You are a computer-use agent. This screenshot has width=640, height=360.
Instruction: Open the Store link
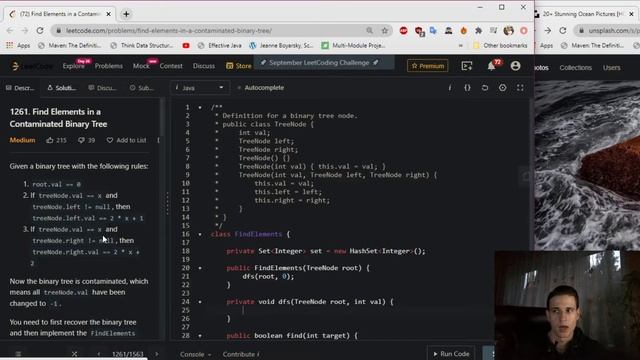point(239,66)
